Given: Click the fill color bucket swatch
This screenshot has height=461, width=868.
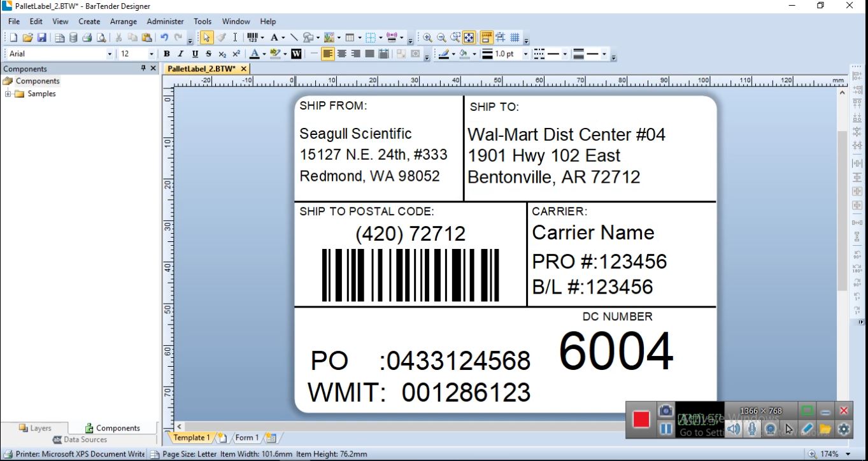Looking at the screenshot, I should [464, 54].
